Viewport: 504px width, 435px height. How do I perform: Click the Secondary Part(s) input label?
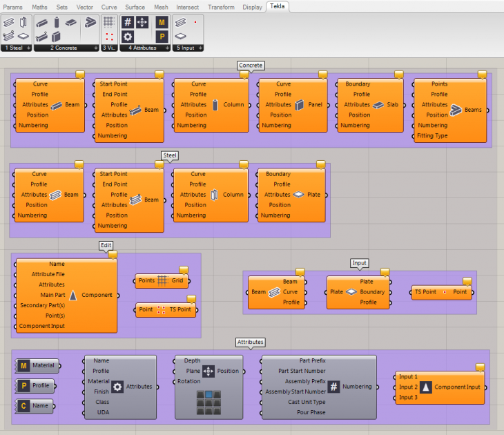(x=42, y=305)
